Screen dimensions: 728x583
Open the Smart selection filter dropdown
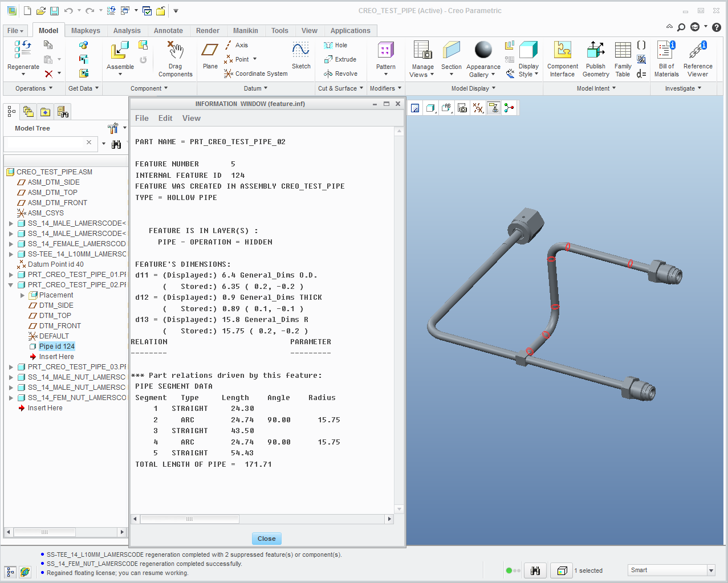point(711,570)
